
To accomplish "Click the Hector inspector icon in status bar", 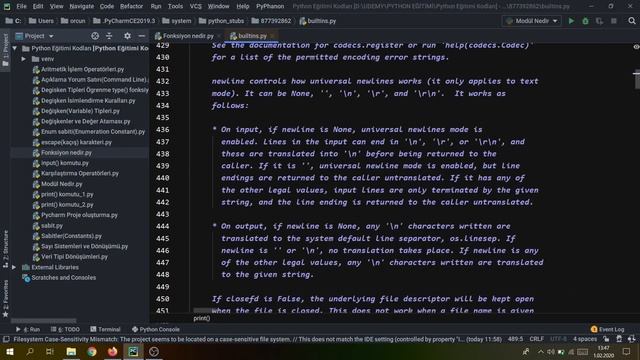I will (x=619, y=339).
